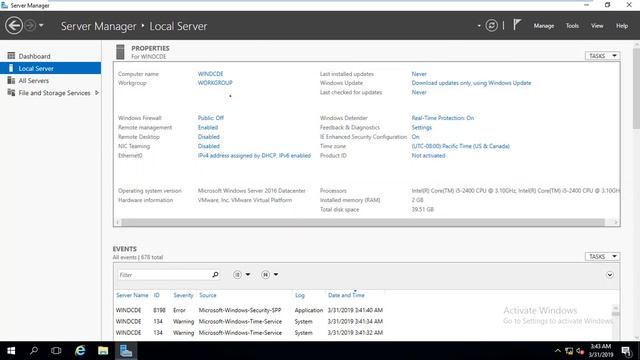Open Events TASKS dropdown
Image resolution: width=640 pixels, height=360 pixels.
(602, 256)
